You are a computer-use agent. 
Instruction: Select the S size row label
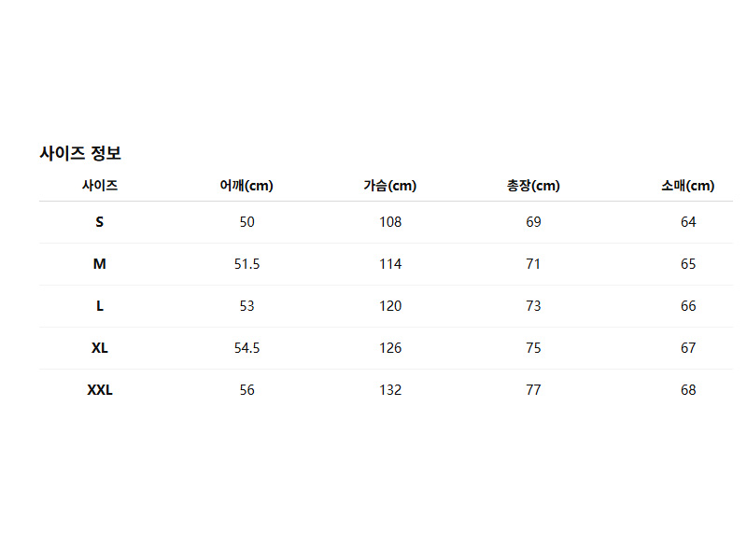(x=100, y=222)
